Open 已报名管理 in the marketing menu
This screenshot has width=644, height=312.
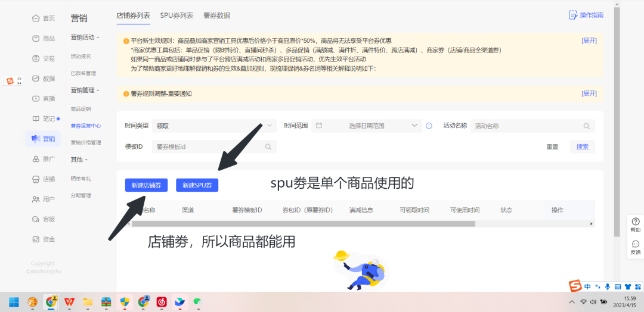click(83, 73)
